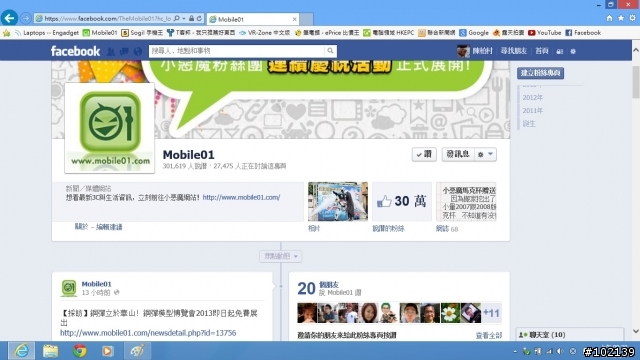Open Facebook privacy shortcuts icon

[x=560, y=51]
